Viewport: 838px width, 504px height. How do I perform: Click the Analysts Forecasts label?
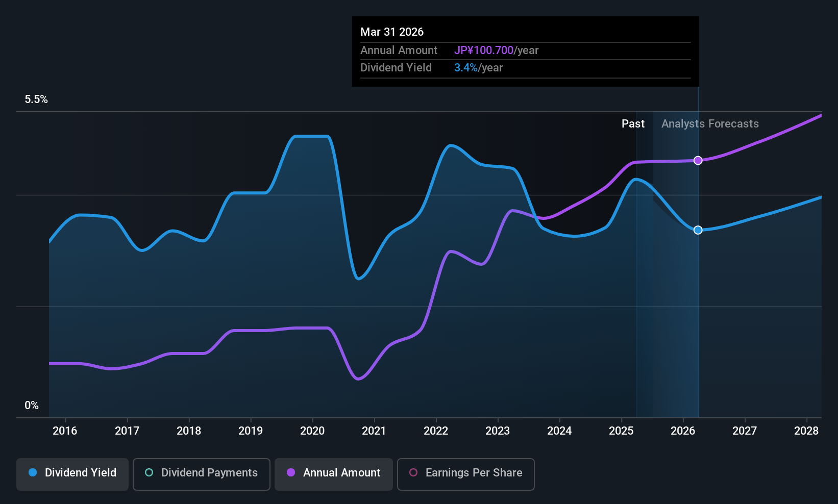click(x=710, y=124)
